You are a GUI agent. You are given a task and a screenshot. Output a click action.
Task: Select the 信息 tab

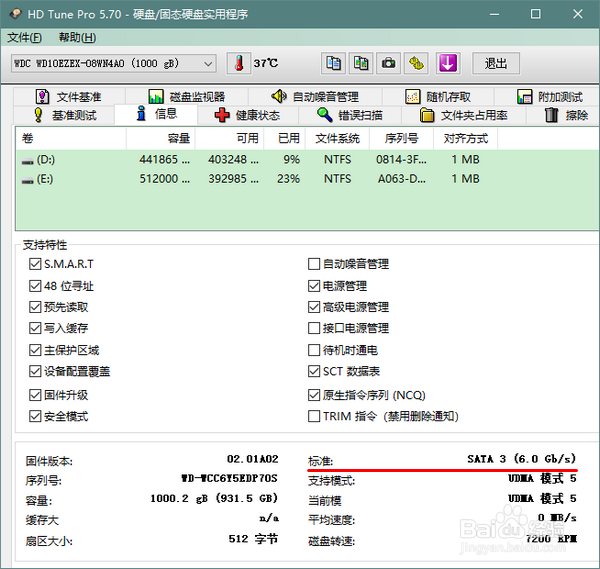(x=156, y=114)
